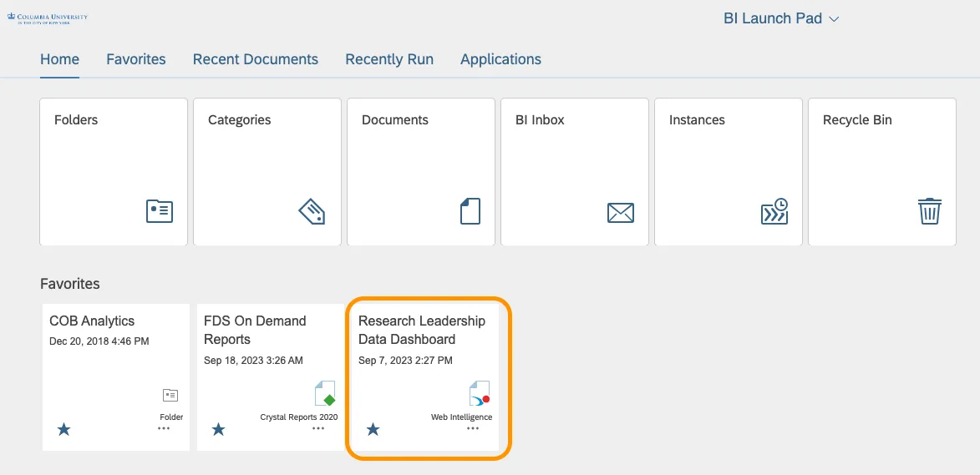
Task: Click the 'Sep 7, 2023 2:27 PM' date
Action: click(x=405, y=360)
